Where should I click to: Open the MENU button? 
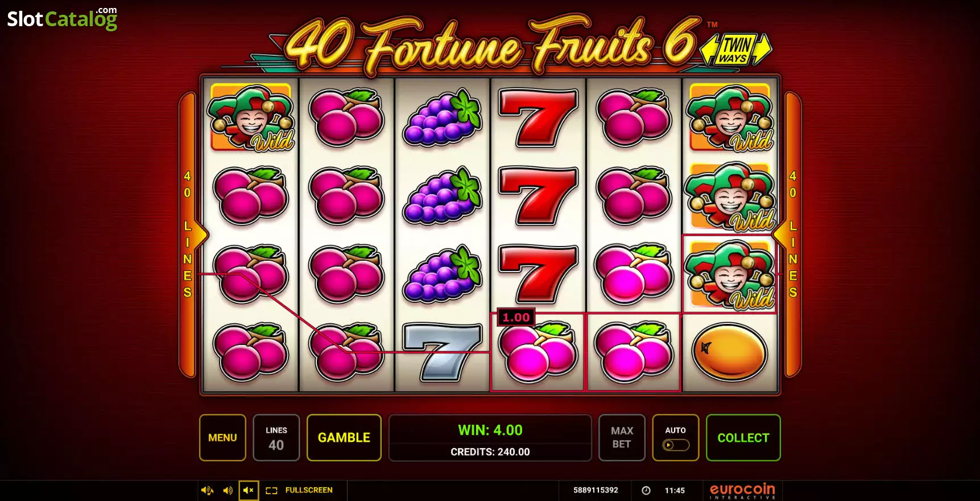pos(222,437)
